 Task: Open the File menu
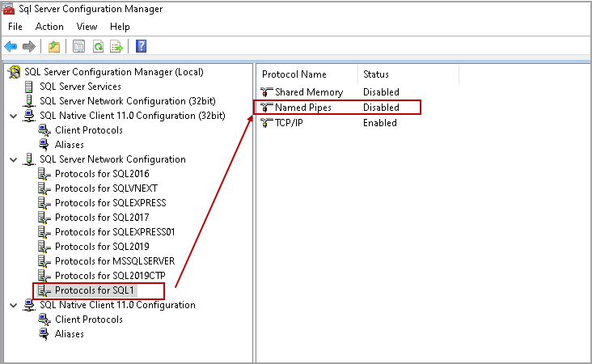tap(15, 27)
